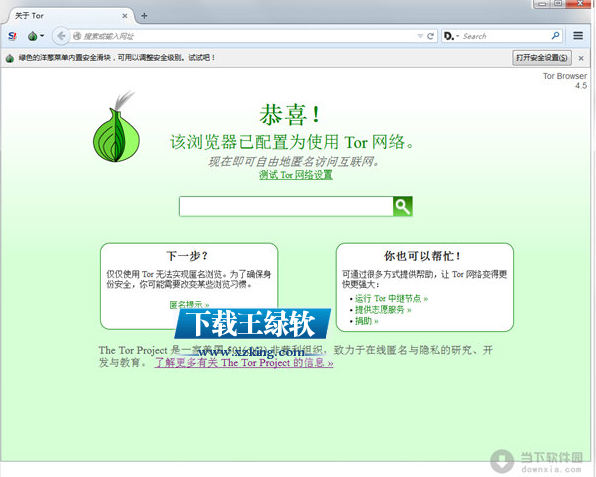Open the search engine selector dropdown
Screen dimensions: 596x477
click(x=452, y=36)
